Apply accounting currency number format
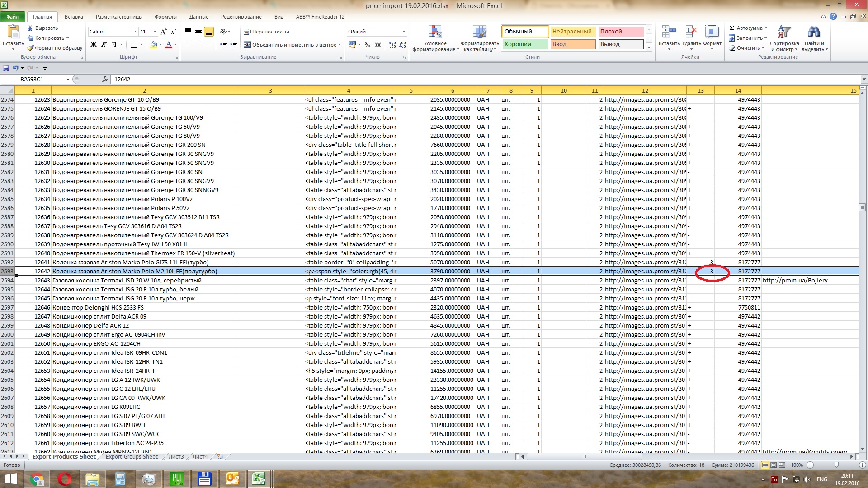Image resolution: width=868 pixels, height=488 pixels. coord(352,45)
